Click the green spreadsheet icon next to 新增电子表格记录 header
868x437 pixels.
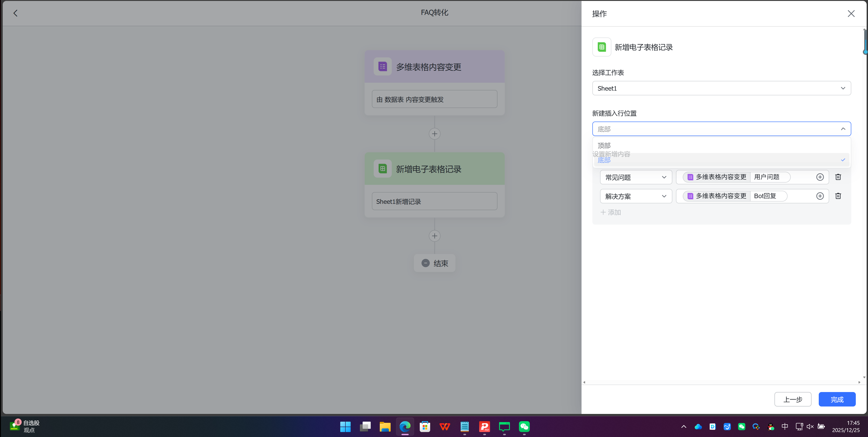click(602, 47)
